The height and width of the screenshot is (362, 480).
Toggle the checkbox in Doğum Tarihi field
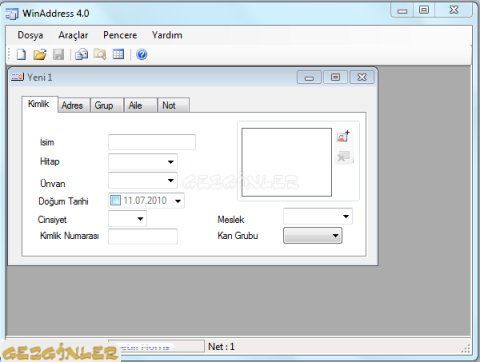coord(115,200)
